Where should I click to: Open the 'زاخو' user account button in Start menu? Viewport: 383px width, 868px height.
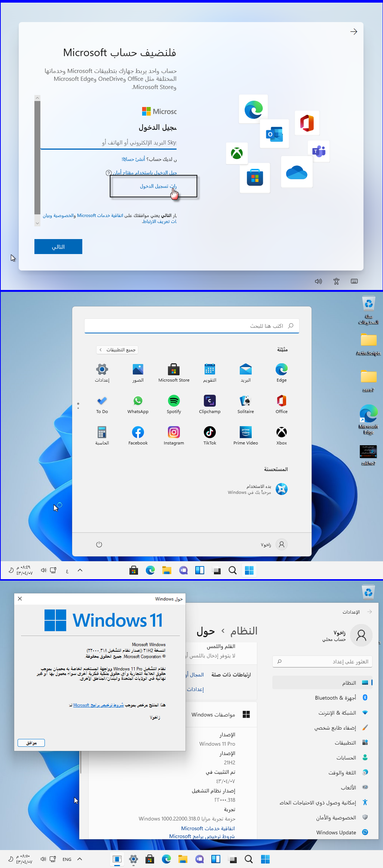(x=274, y=544)
